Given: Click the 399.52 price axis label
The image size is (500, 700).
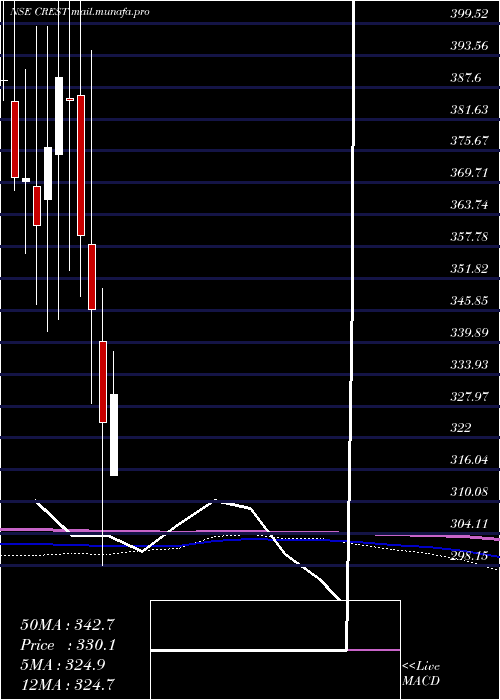Looking at the screenshot, I should [469, 14].
